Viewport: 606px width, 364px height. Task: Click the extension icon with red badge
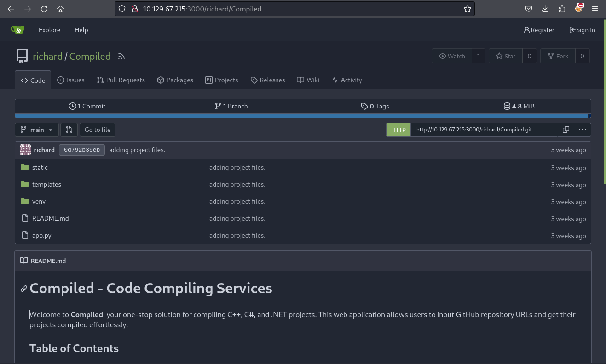point(579,8)
